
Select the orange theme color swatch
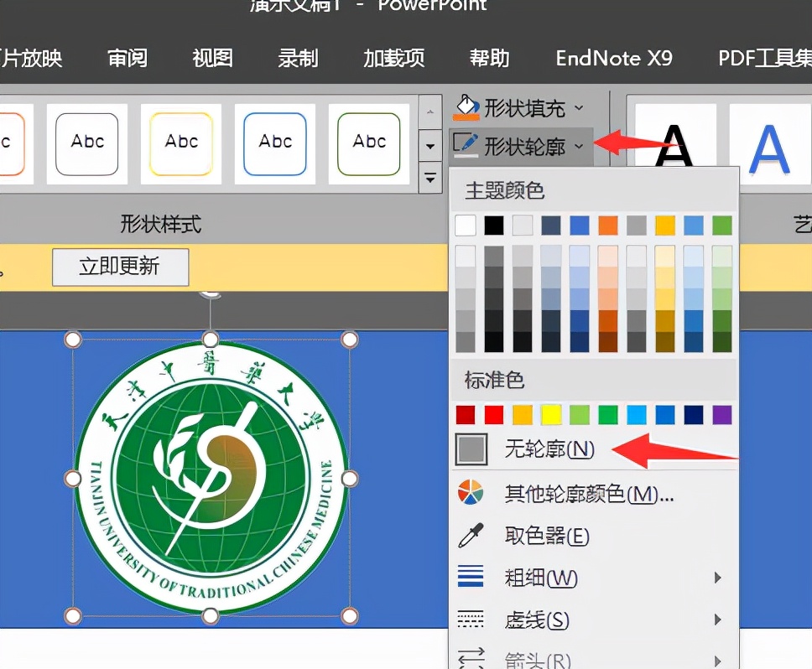(608, 226)
